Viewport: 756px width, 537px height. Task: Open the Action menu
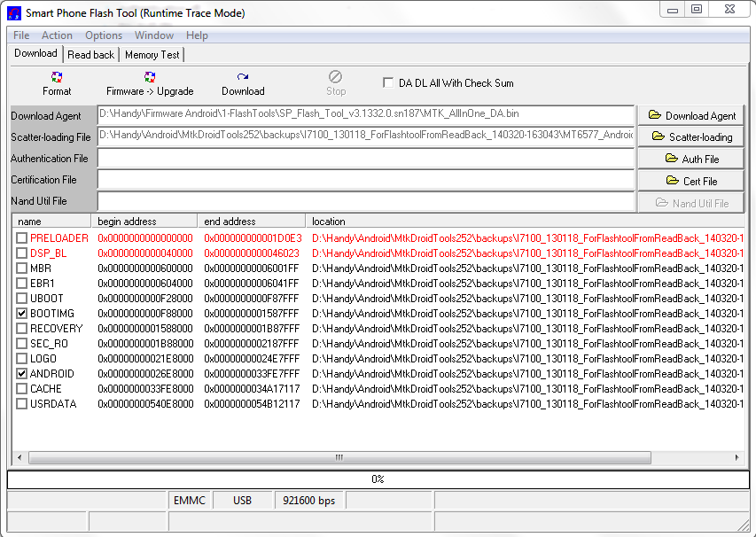[x=57, y=35]
